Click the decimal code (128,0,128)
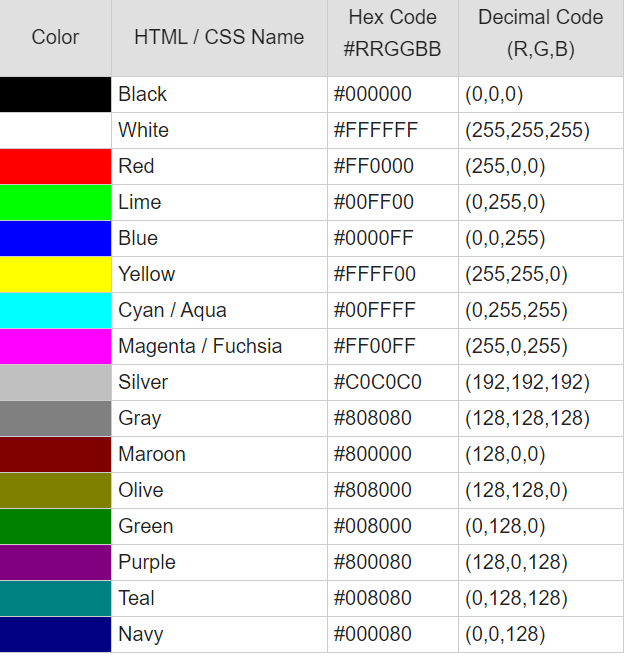Viewport: 631px width, 656px height. (x=517, y=562)
